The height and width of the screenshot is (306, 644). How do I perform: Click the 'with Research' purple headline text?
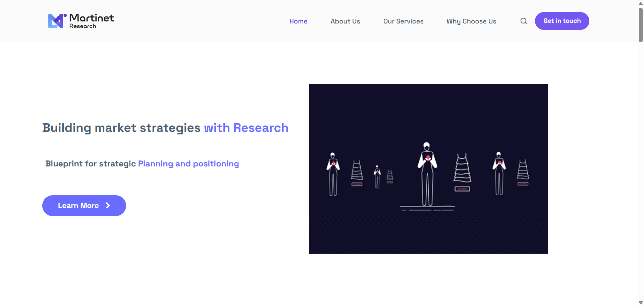[246, 128]
